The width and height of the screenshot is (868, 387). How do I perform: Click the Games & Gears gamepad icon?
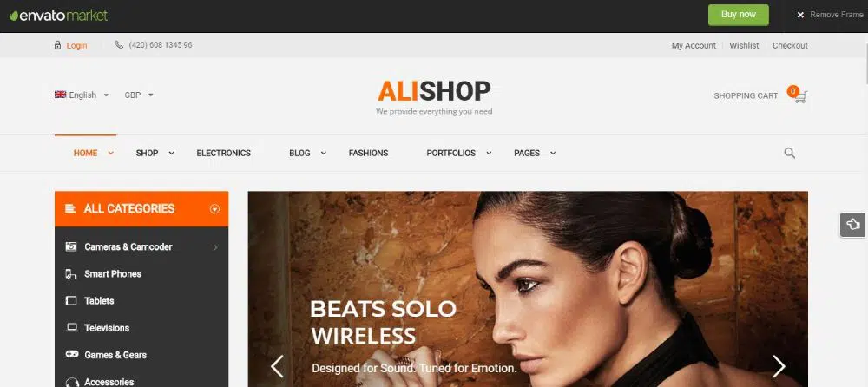[71, 354]
